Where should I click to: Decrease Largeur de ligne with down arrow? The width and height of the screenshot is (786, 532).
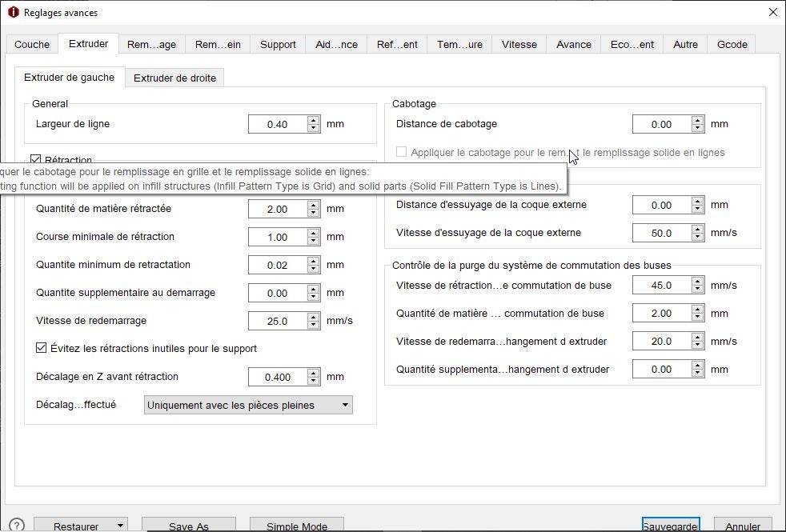[x=314, y=128]
